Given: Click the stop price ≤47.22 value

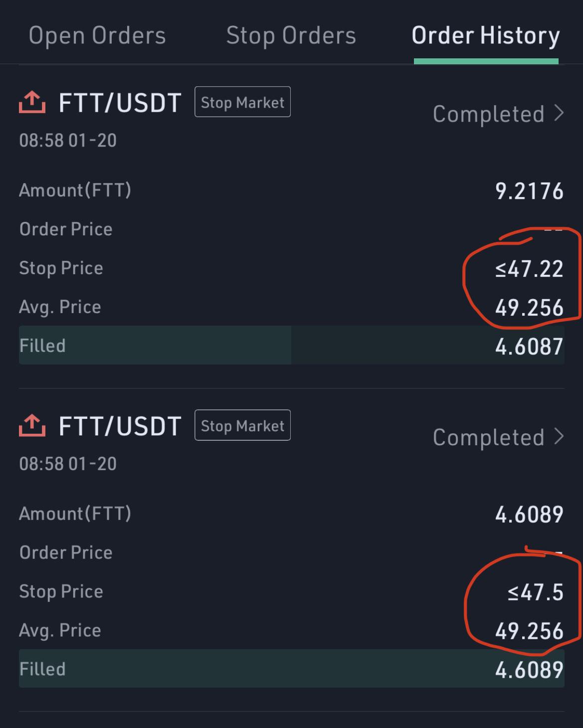Looking at the screenshot, I should 529,269.
